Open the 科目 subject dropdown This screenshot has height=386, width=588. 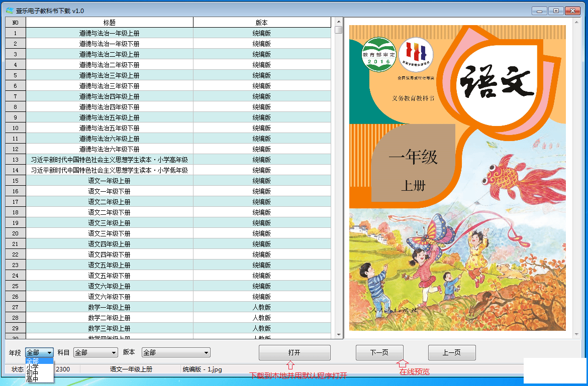click(x=95, y=352)
